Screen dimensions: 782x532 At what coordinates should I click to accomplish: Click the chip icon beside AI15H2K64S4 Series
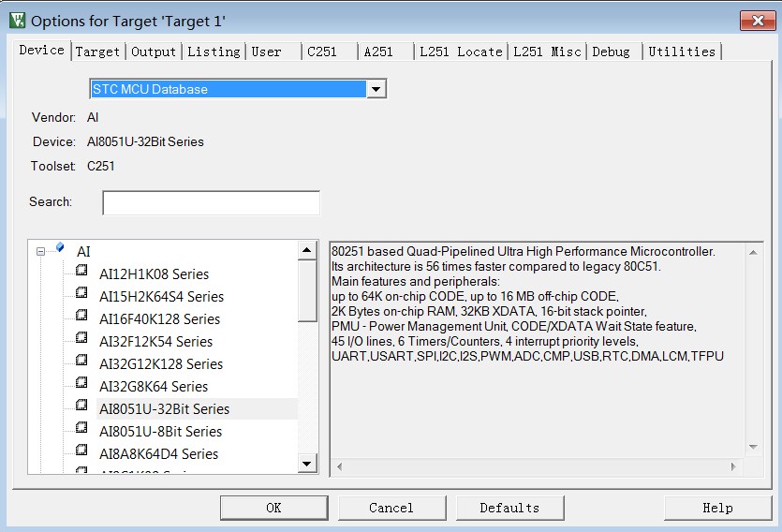point(81,292)
